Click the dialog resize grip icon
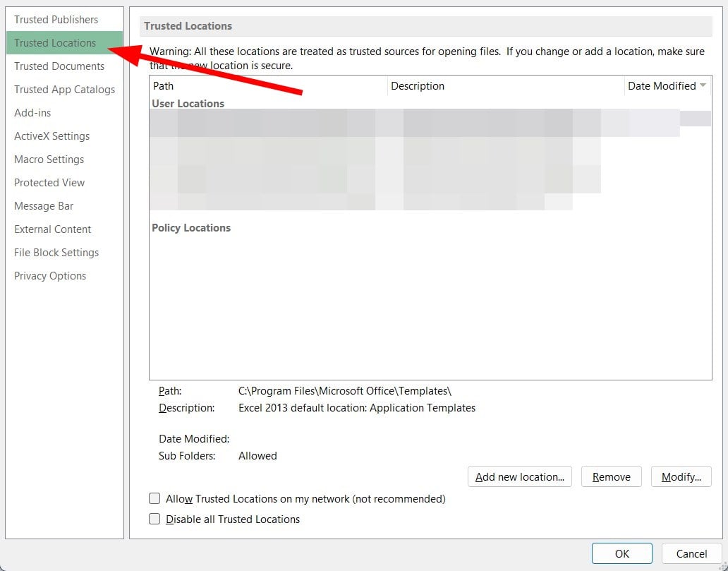Screen dimensions: 728x571 coord(722,565)
